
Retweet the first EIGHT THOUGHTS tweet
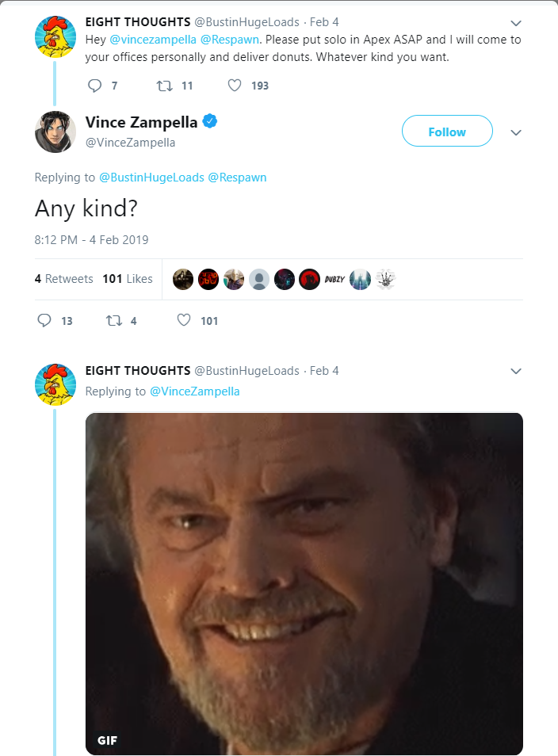164,86
